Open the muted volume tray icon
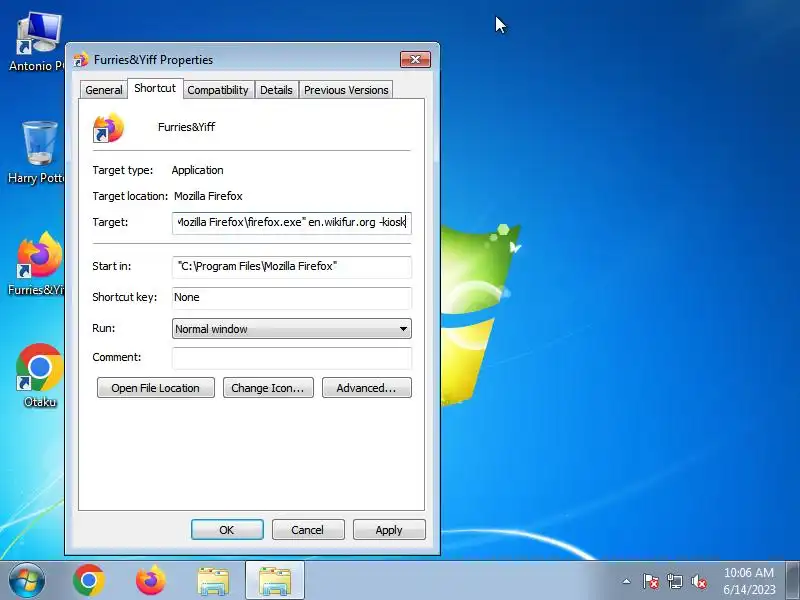Viewport: 800px width, 600px height. tap(698, 581)
